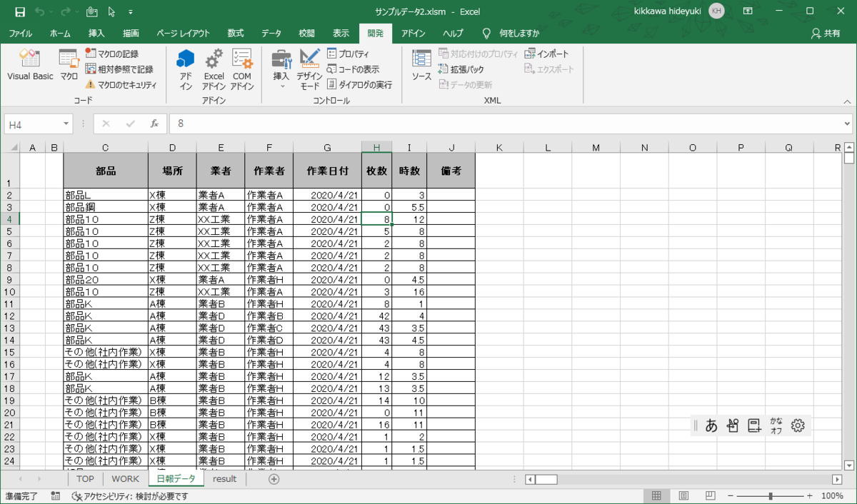Open the WORK sheet tab
Screen dimensions: 857x504
[125, 479]
